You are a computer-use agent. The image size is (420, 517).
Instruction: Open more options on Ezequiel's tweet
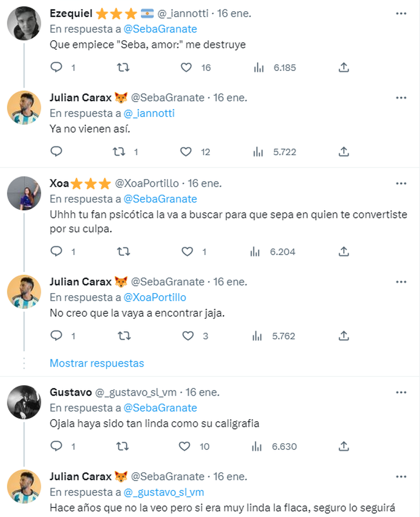coord(401,13)
